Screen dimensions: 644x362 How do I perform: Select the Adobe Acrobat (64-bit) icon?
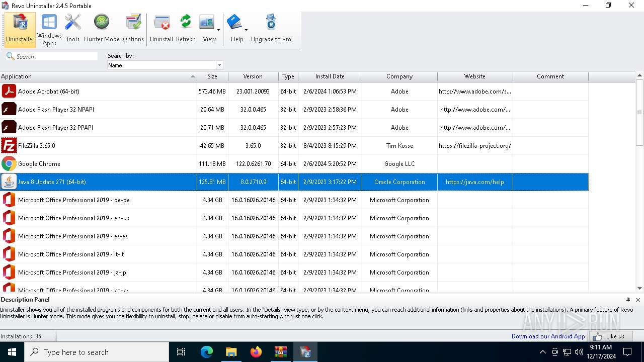click(9, 92)
